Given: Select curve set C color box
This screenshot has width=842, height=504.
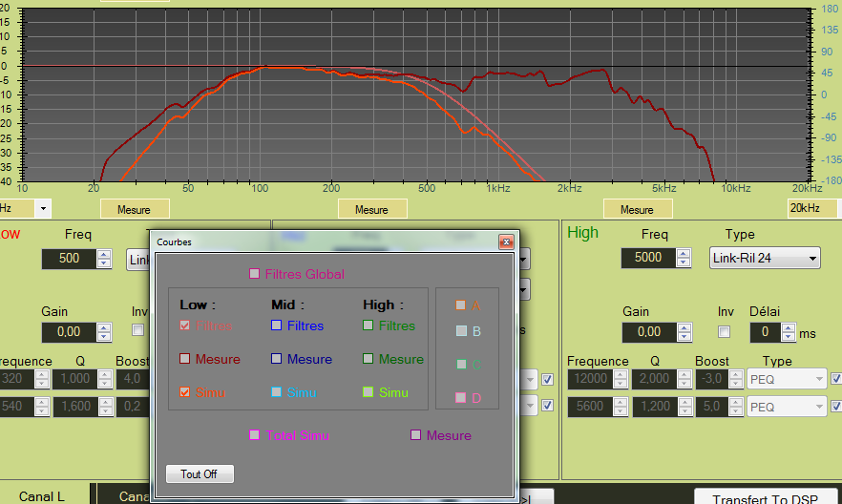Looking at the screenshot, I should [460, 365].
